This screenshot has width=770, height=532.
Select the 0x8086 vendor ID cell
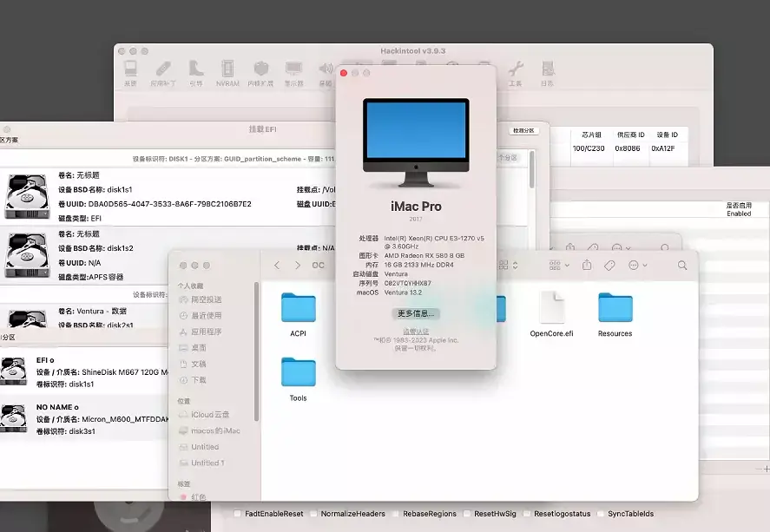pos(628,148)
